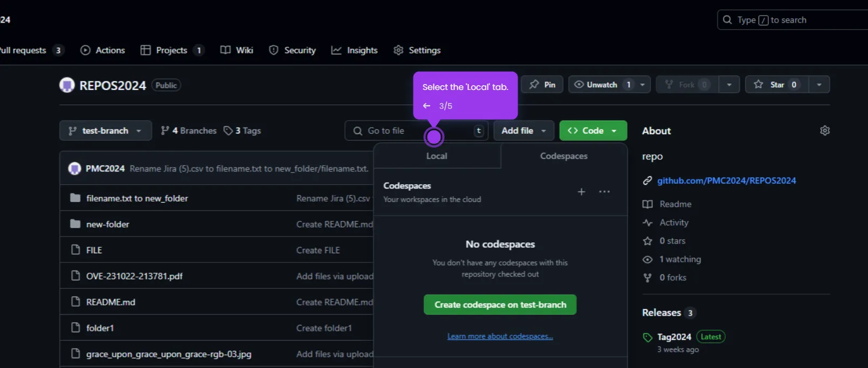
Task: Open the folder1 file entry
Action: tap(100, 328)
